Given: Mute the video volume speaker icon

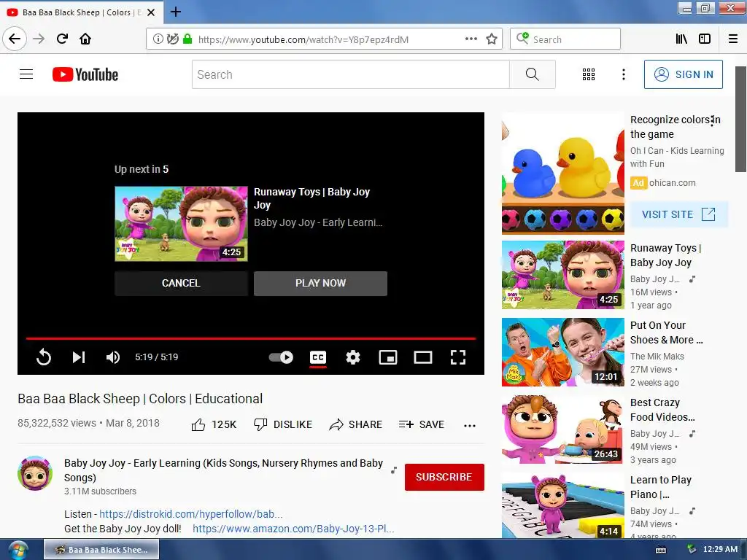Looking at the screenshot, I should pyautogui.click(x=113, y=357).
